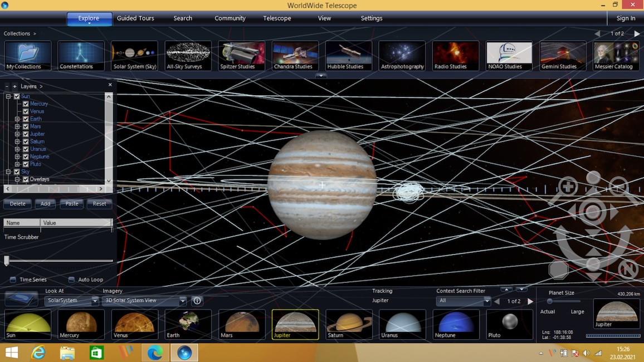The image size is (644, 362).
Task: Select Saturn planet thumbnail
Action: click(x=349, y=325)
